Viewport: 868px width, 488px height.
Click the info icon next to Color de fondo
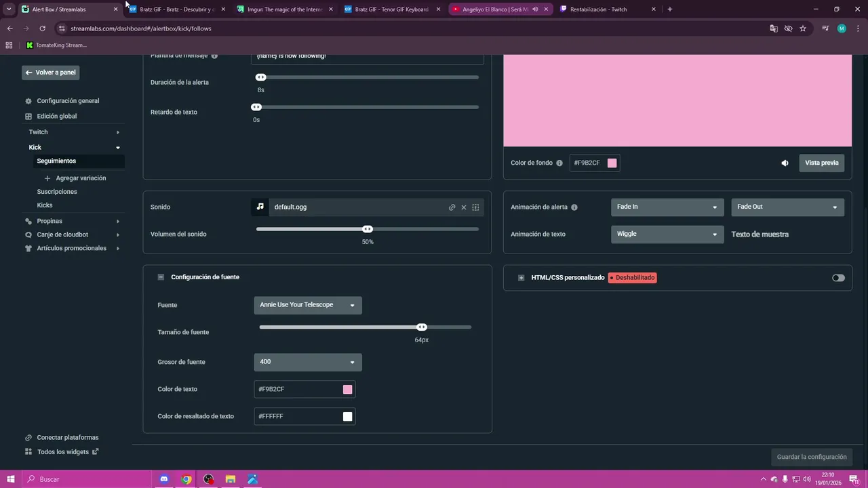[x=559, y=163]
